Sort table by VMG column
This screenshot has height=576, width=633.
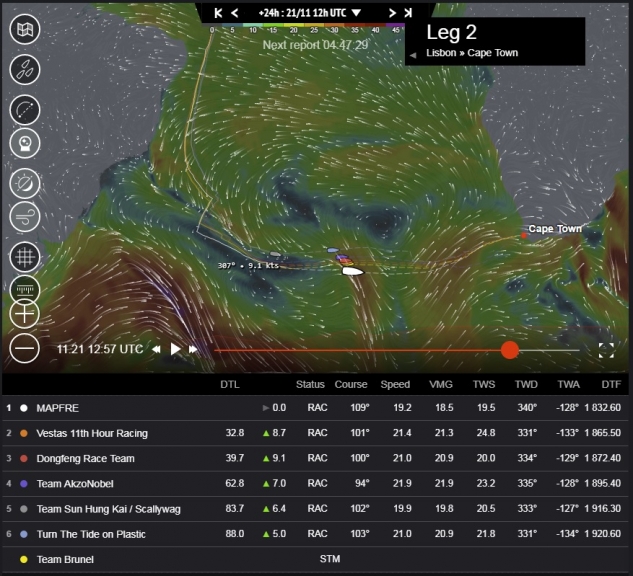(440, 384)
